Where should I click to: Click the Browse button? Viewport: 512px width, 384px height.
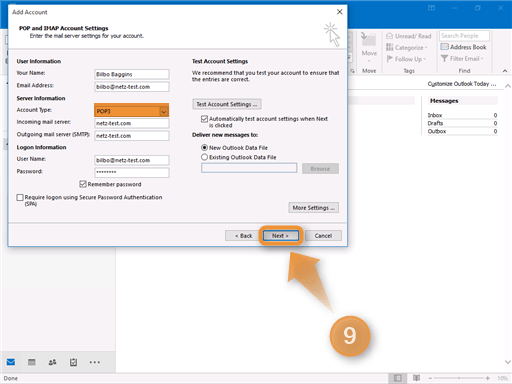pyautogui.click(x=320, y=169)
